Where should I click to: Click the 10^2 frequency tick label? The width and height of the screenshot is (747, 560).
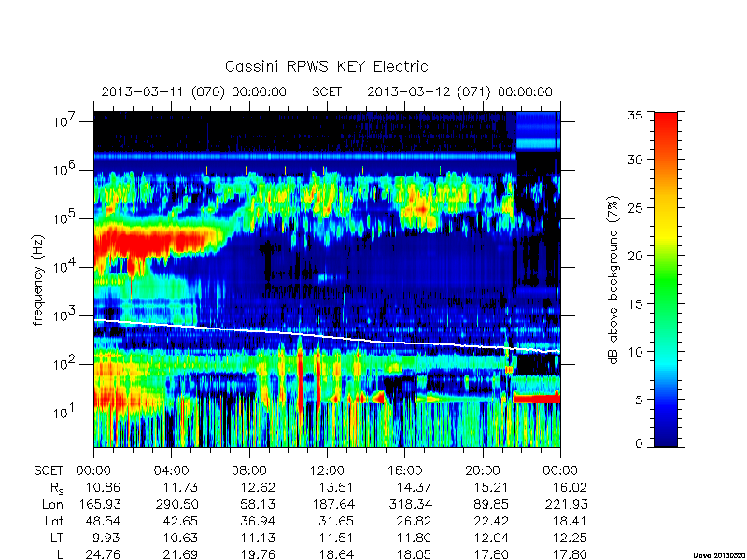pos(63,363)
